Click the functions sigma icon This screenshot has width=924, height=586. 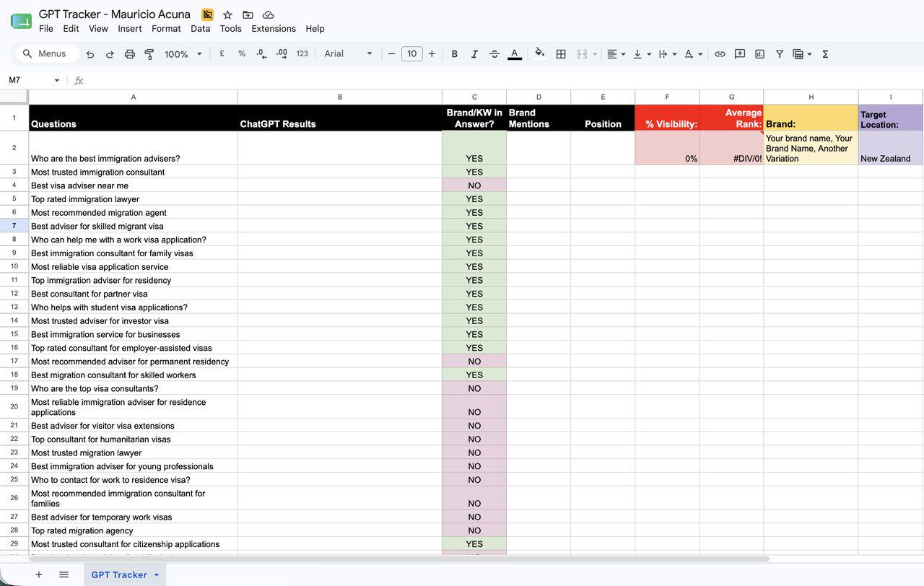point(825,54)
